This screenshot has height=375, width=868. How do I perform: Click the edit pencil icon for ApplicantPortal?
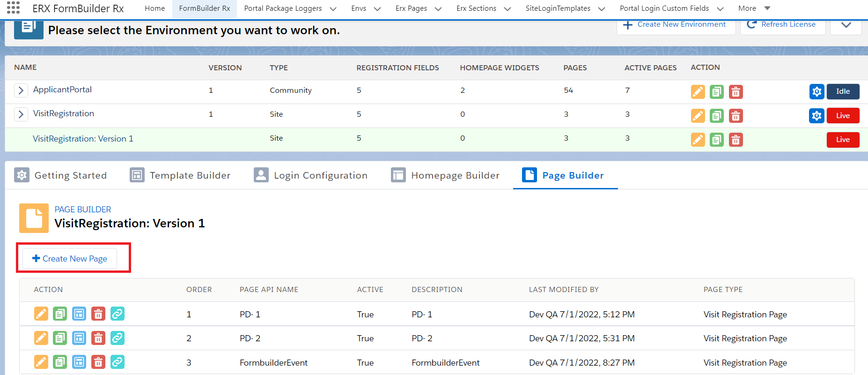(698, 92)
